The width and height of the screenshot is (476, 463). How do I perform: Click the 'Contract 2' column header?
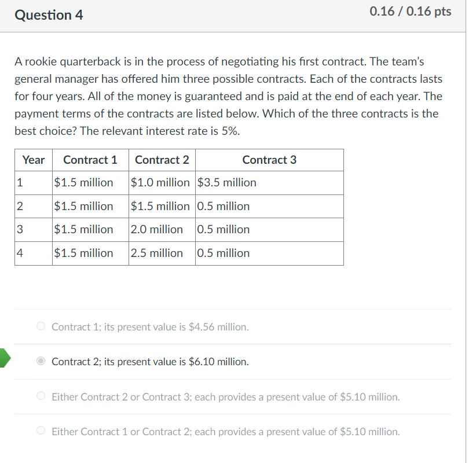pos(162,160)
